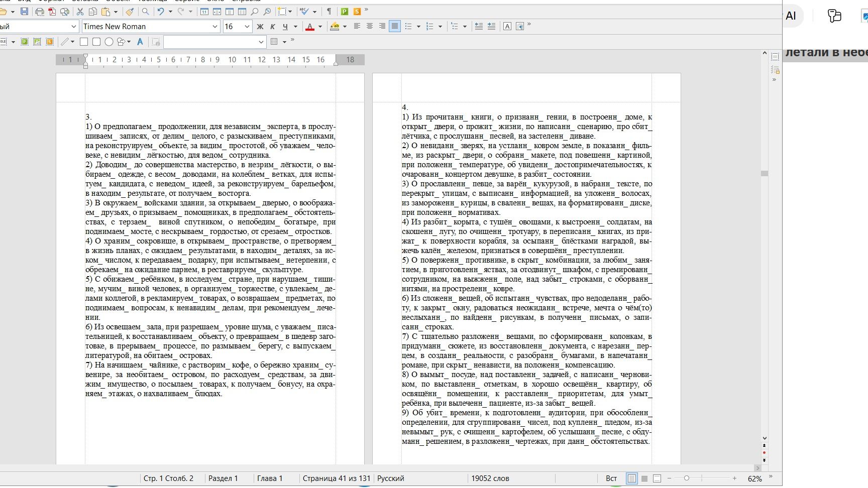Copy the selection using the Copy icon
The height and width of the screenshot is (488, 868).
tap(93, 12)
